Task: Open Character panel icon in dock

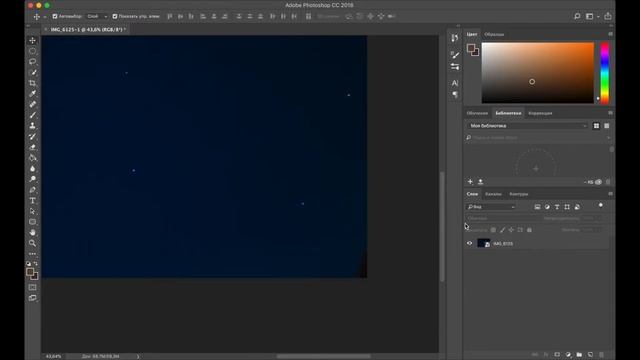Action: point(455,83)
